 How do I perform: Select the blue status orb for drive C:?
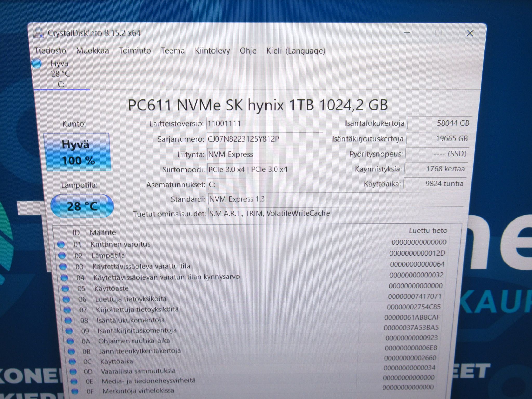click(37, 63)
